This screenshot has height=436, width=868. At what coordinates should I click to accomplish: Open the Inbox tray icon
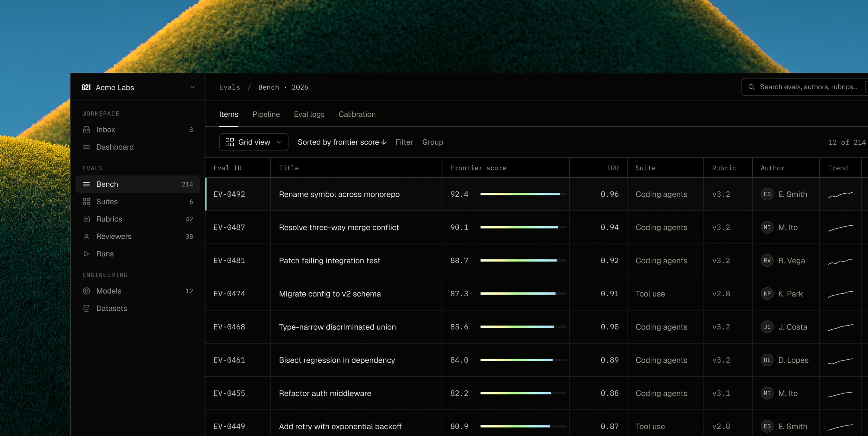86,130
